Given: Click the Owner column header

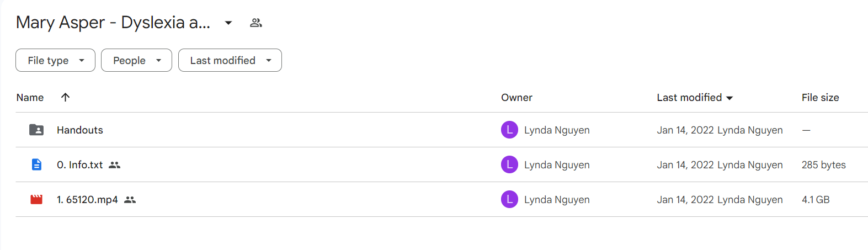Looking at the screenshot, I should [x=516, y=98].
